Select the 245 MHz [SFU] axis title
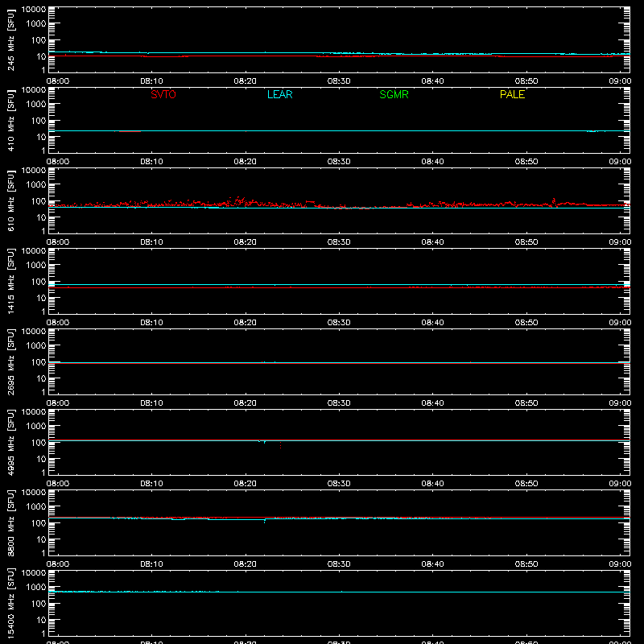644x644 pixels. click(x=10, y=39)
